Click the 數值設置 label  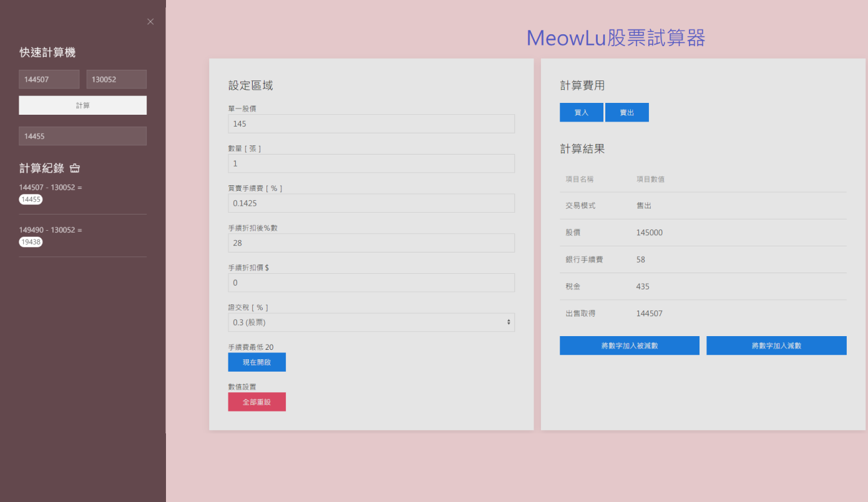click(x=242, y=387)
